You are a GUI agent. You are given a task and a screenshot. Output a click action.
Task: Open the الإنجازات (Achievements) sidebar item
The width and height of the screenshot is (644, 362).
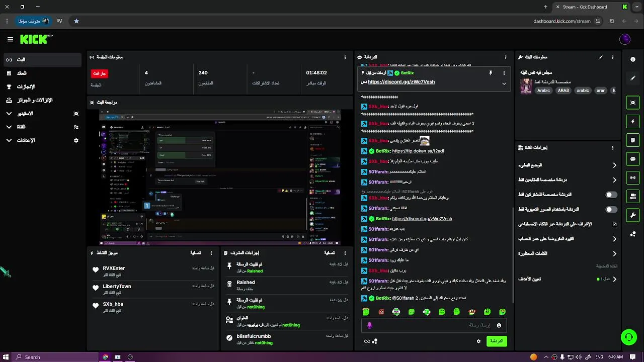pyautogui.click(x=42, y=87)
